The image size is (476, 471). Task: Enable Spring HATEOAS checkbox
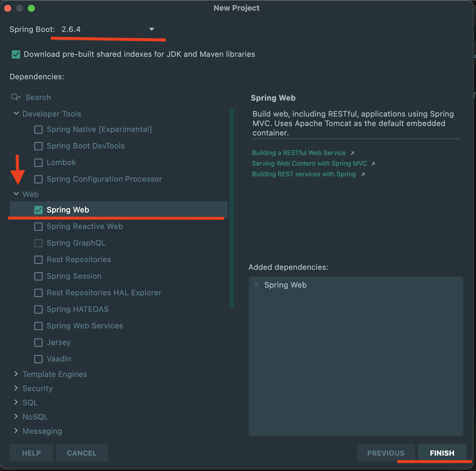click(x=38, y=309)
